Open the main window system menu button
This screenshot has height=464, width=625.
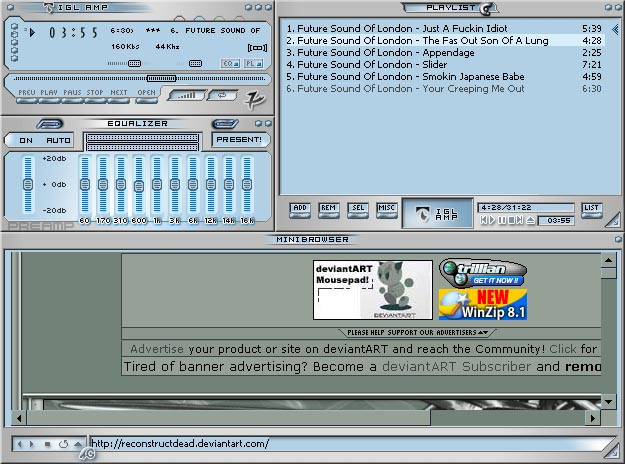[x=10, y=7]
